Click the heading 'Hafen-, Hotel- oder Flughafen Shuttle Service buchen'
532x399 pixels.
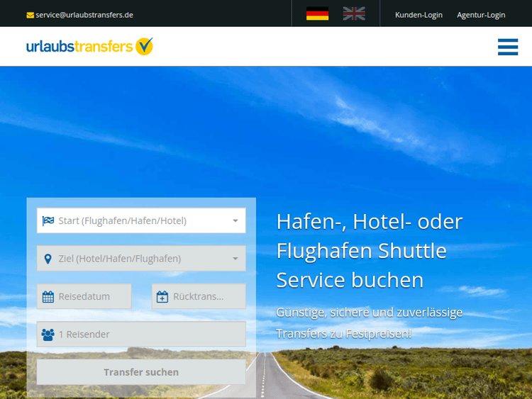point(369,250)
